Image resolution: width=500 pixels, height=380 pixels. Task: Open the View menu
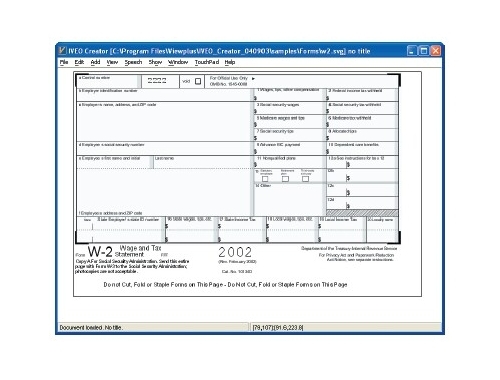pos(112,62)
